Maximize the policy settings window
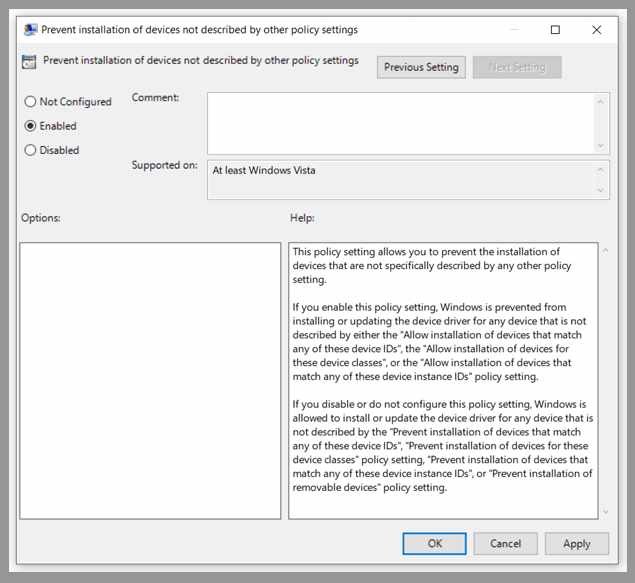The height and width of the screenshot is (583, 635). click(555, 30)
